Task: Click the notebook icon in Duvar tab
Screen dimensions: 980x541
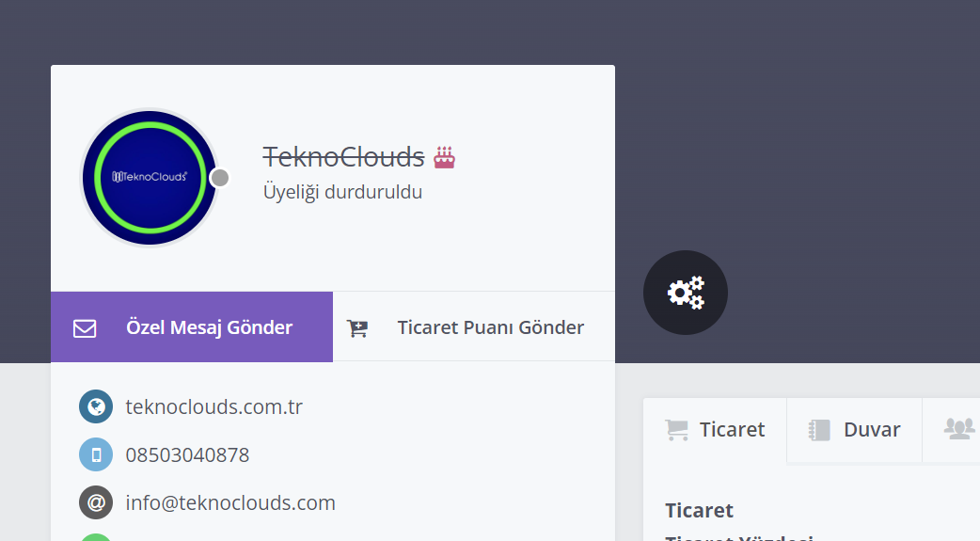Action: 819,430
